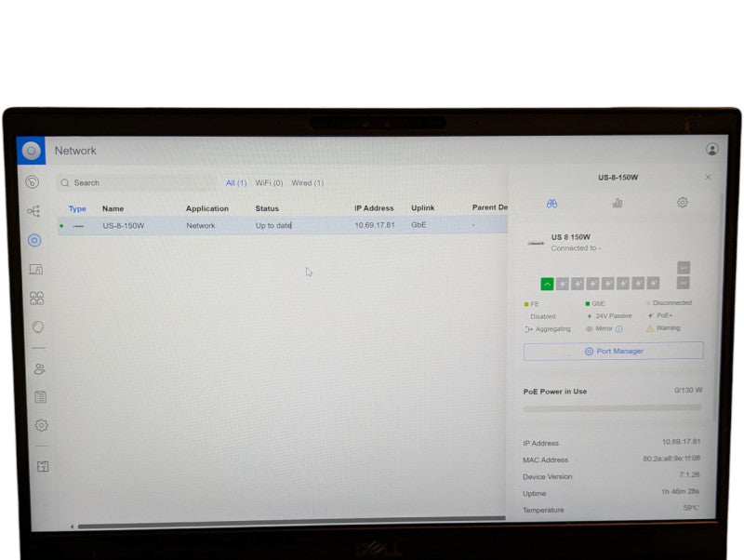This screenshot has height=560, width=744.
Task: Open the System Log list icon
Action: [40, 397]
